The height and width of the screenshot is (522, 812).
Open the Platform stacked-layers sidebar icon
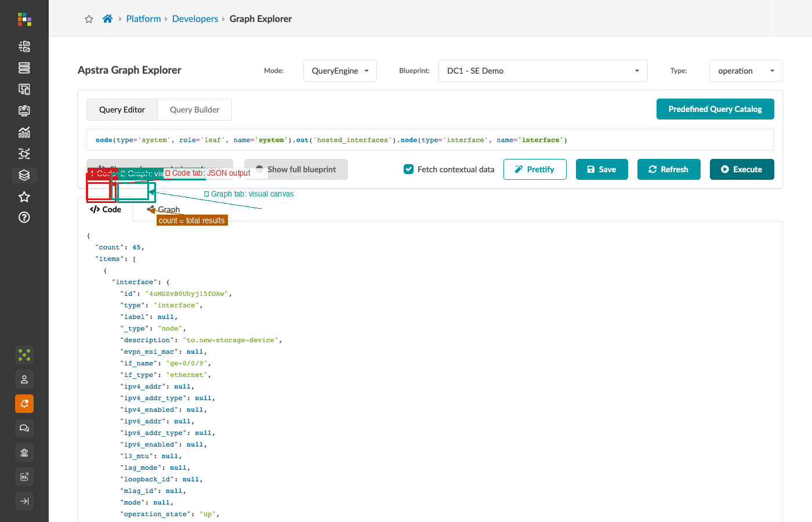24,175
